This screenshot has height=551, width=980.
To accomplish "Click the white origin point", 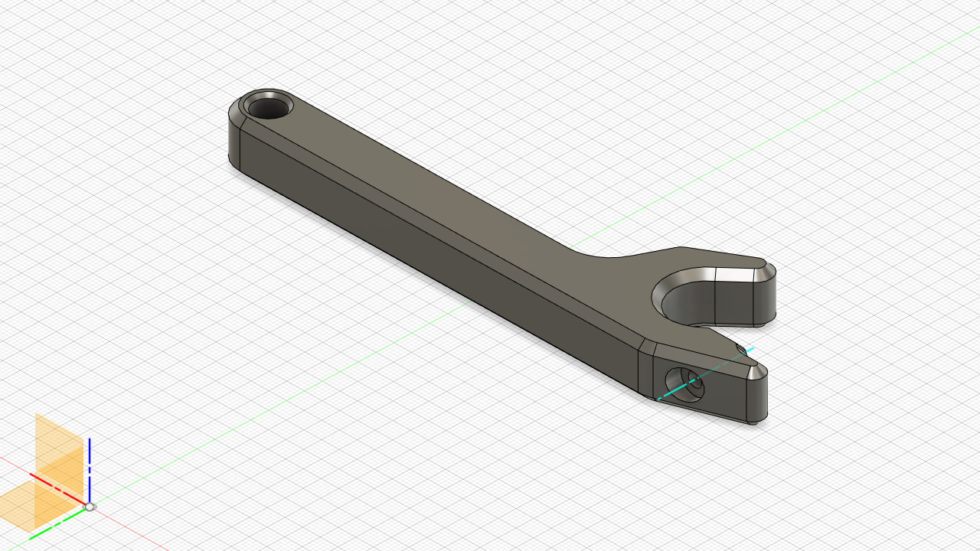I will point(90,507).
